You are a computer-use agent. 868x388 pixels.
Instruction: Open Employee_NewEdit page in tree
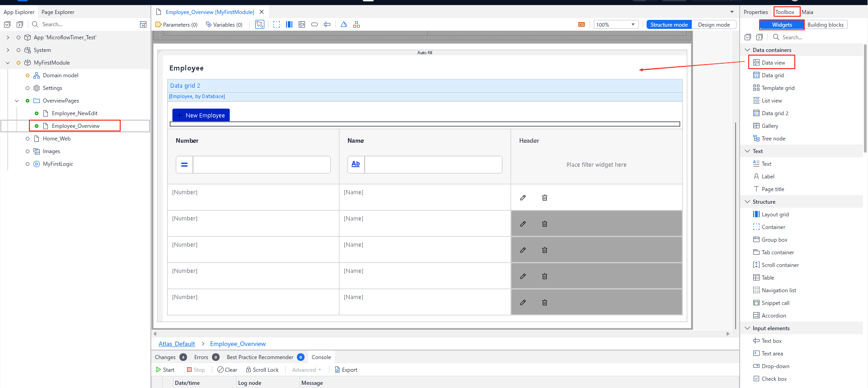coord(75,113)
